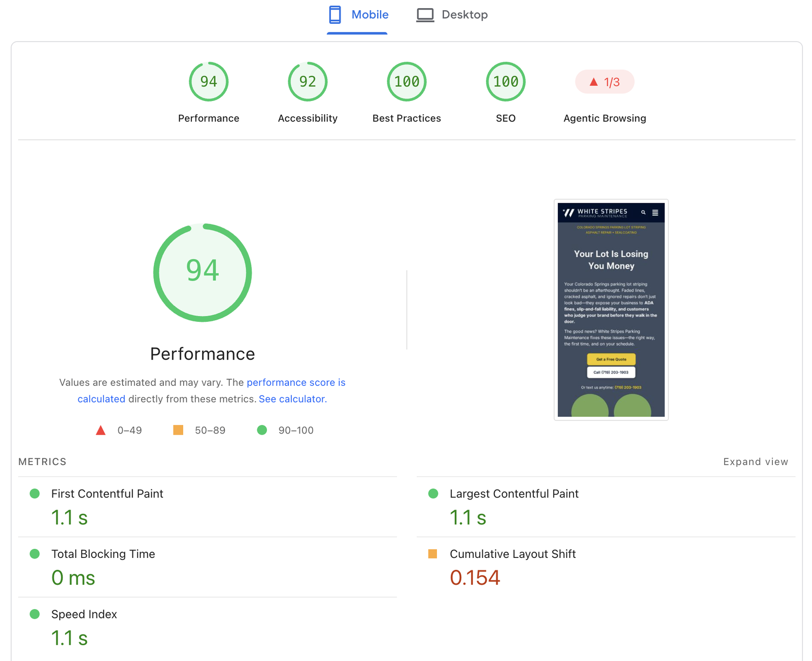The width and height of the screenshot is (812, 661).
Task: Switch to the Desktop tab
Action: 452,15
